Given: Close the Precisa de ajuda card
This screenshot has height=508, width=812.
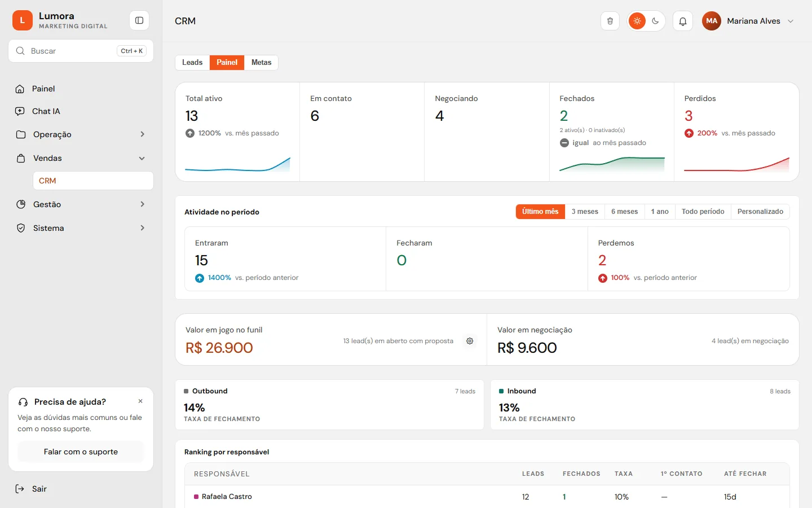Looking at the screenshot, I should 140,401.
